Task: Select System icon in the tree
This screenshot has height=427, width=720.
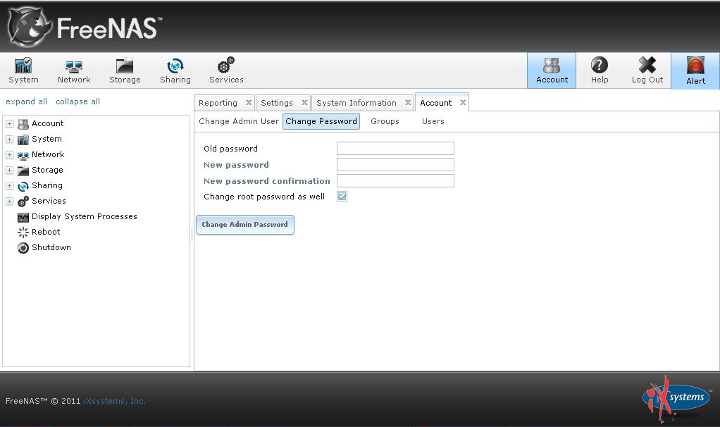Action: (23, 140)
